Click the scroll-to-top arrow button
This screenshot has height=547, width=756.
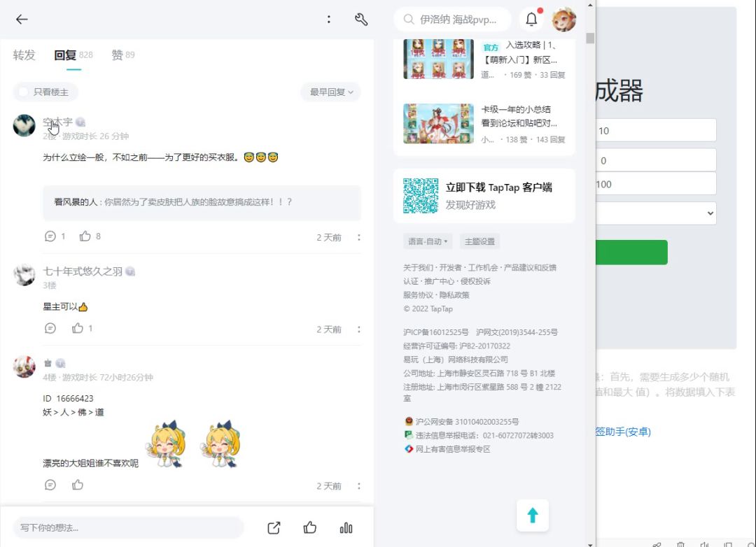click(532, 516)
